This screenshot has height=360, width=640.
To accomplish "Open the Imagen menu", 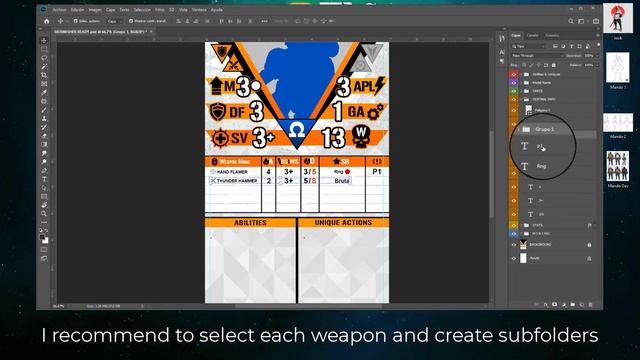I will click(x=95, y=10).
